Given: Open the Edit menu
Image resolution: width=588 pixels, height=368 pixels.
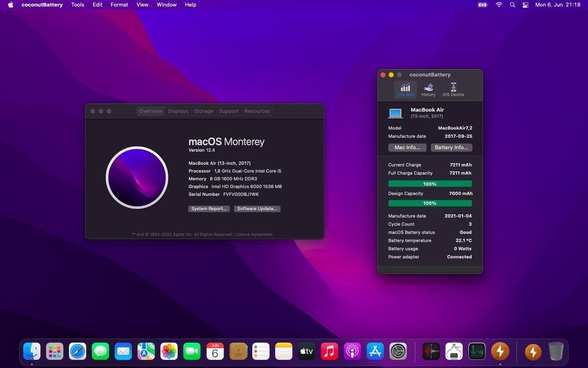Looking at the screenshot, I should pyautogui.click(x=97, y=5).
